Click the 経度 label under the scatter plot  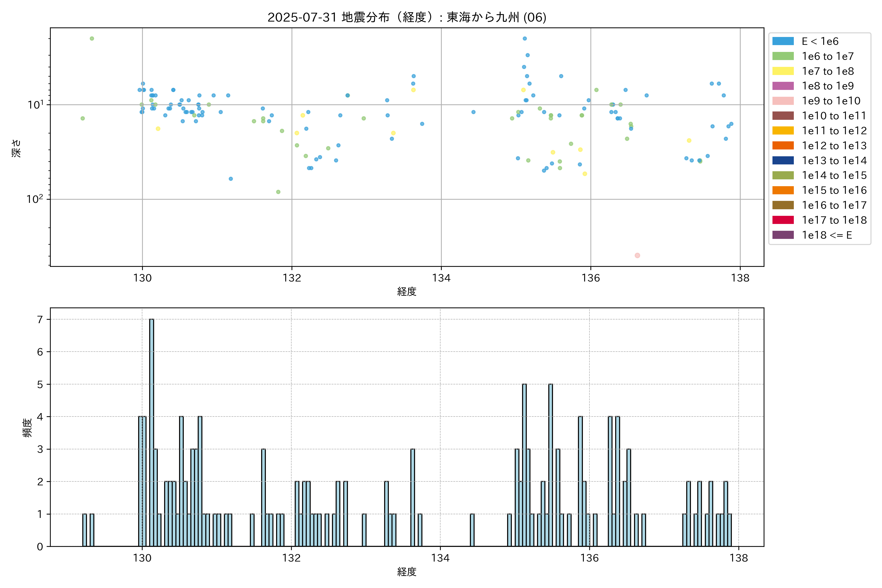[406, 291]
